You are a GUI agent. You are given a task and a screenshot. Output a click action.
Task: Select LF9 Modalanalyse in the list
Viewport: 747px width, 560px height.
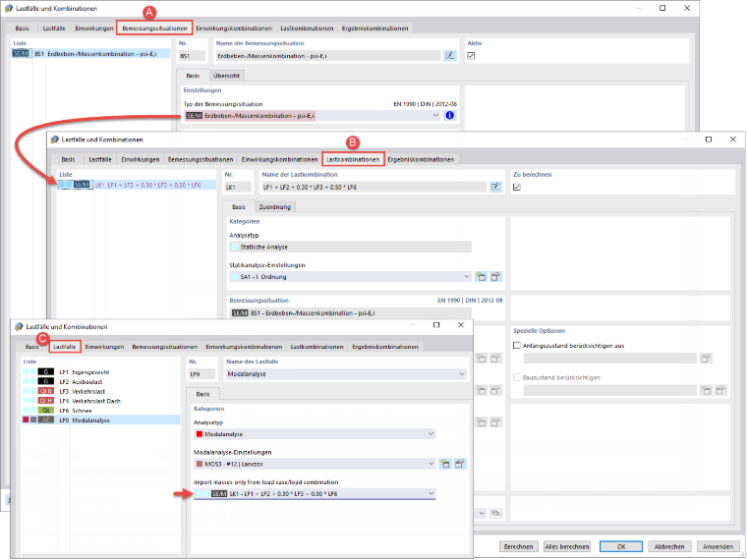coord(101,420)
